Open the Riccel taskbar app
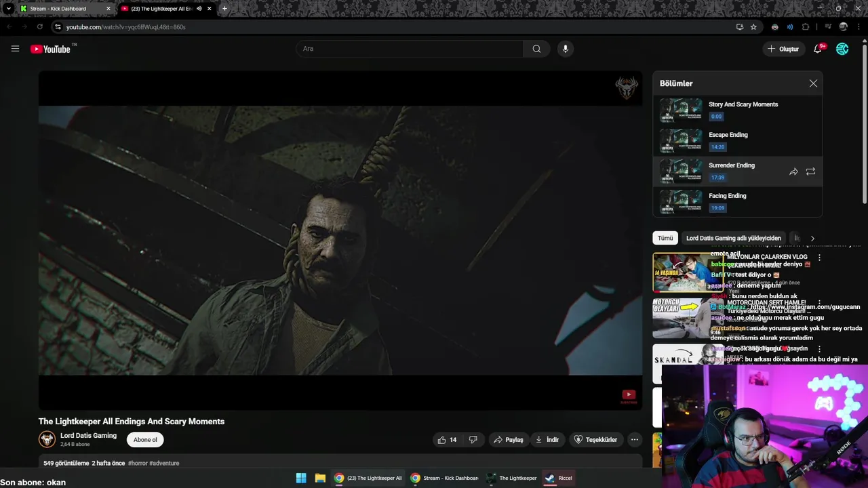 coord(559,478)
